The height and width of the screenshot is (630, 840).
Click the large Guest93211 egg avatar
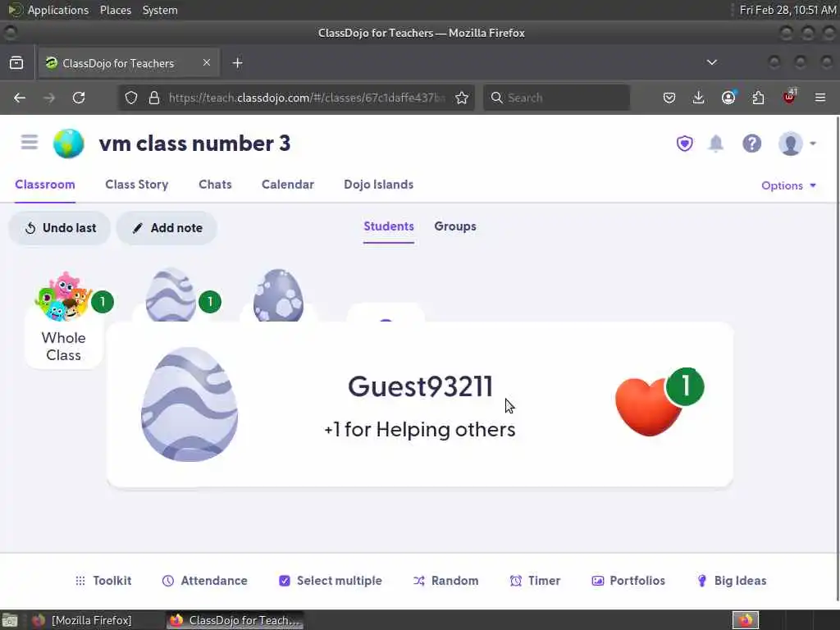189,404
